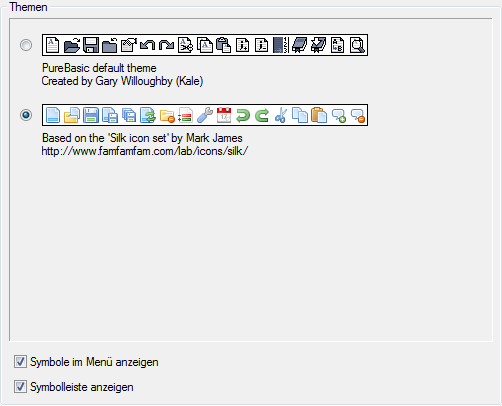The width and height of the screenshot is (502, 406).
Task: Click the black floppy save icon in default theme
Action: pyautogui.click(x=91, y=45)
